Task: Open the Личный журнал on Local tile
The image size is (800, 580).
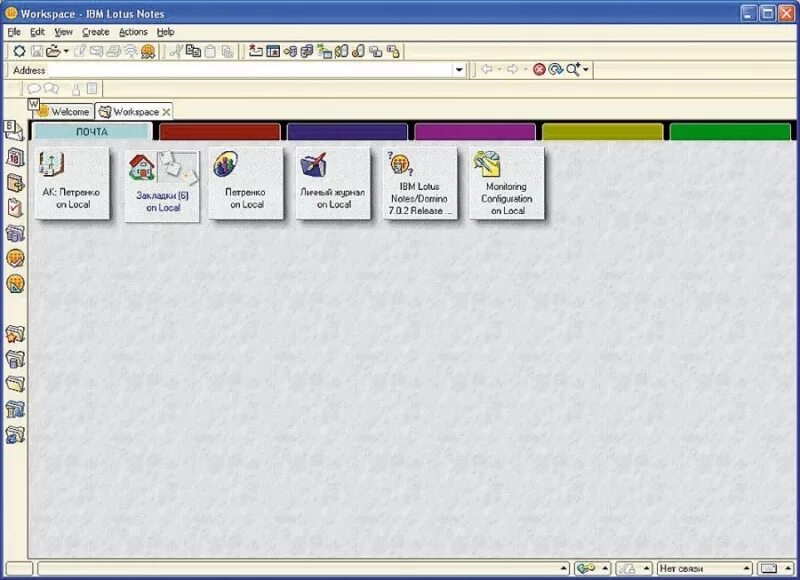Action: tap(333, 184)
